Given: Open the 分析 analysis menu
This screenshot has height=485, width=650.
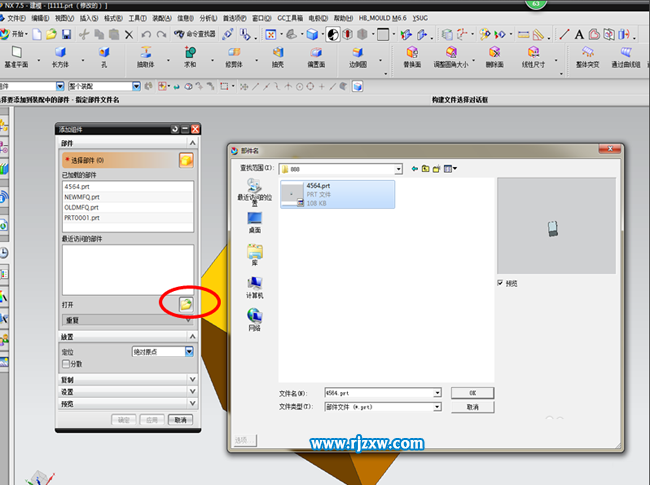Looking at the screenshot, I should (208, 18).
